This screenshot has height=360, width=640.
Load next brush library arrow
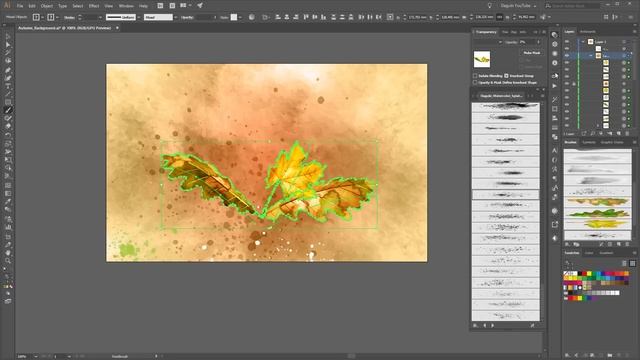(x=493, y=325)
